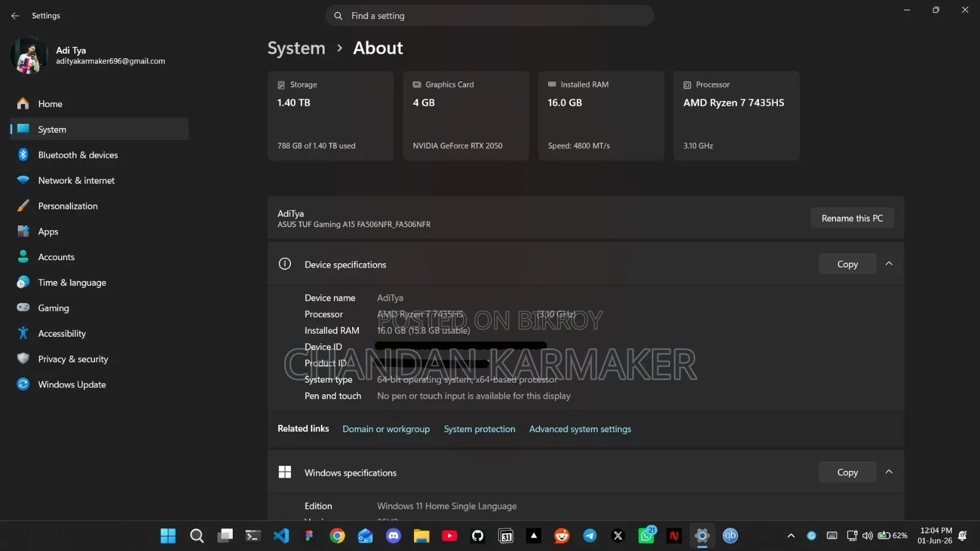Open the clock showing 12:04 PM
The height and width of the screenshot is (551, 980).
(935, 536)
